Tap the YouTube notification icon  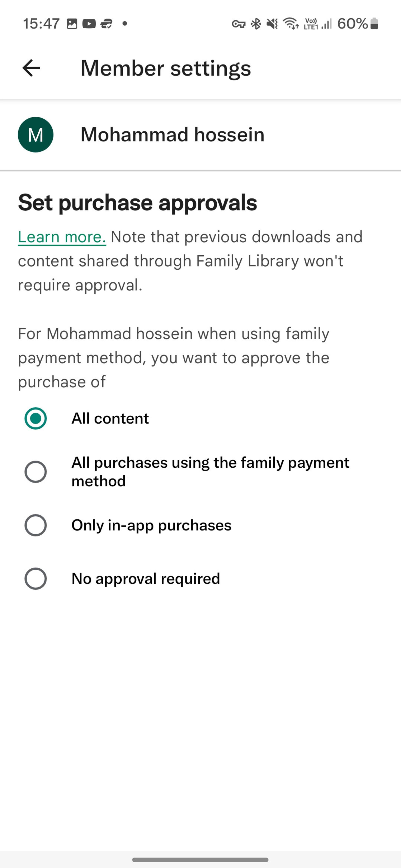click(89, 24)
